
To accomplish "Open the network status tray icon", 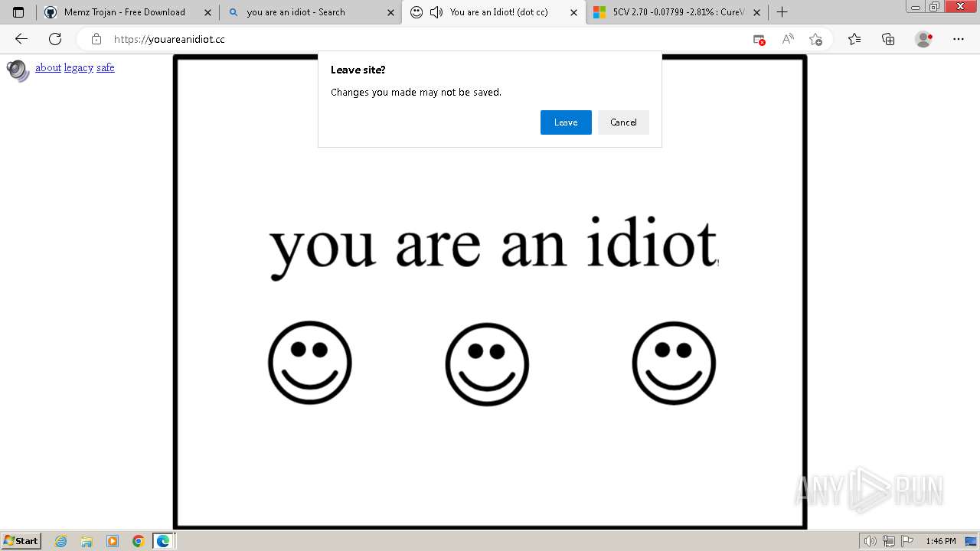I will (x=889, y=541).
